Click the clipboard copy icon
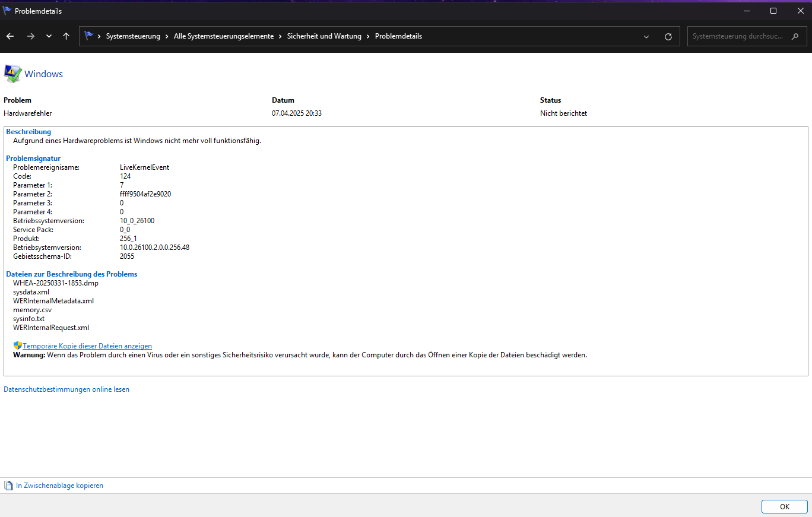The height and width of the screenshot is (517, 812). click(x=8, y=486)
